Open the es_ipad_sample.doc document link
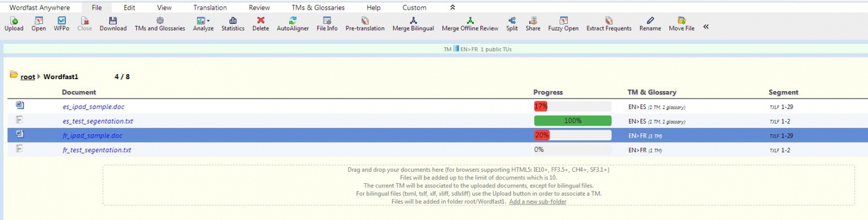Viewport: 868px width, 220px height. click(x=93, y=107)
